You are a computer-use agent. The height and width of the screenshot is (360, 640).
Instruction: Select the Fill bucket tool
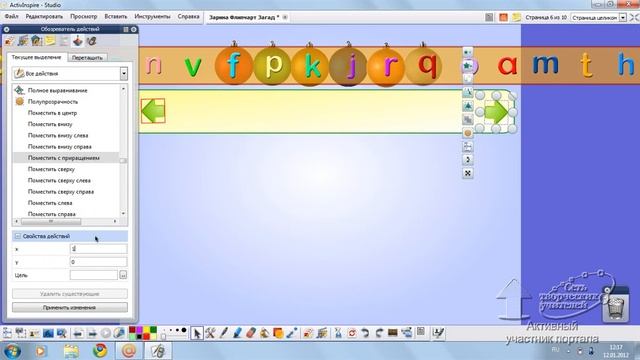coord(264,333)
